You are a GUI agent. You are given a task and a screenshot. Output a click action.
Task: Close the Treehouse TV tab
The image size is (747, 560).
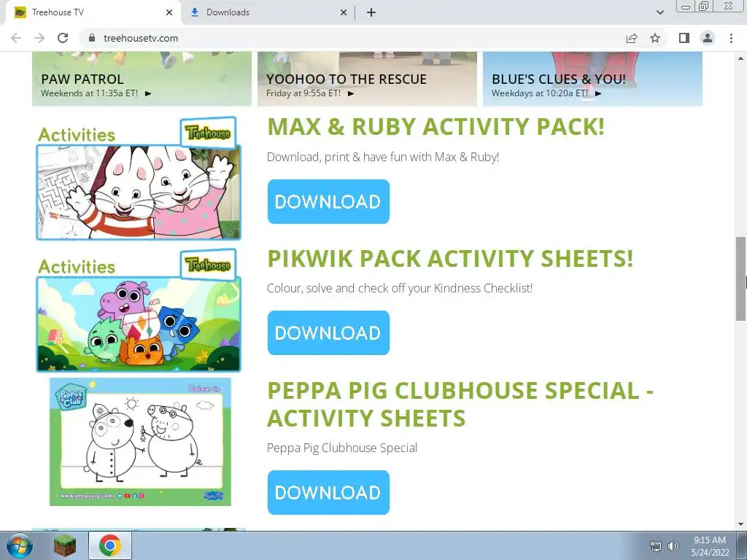169,12
